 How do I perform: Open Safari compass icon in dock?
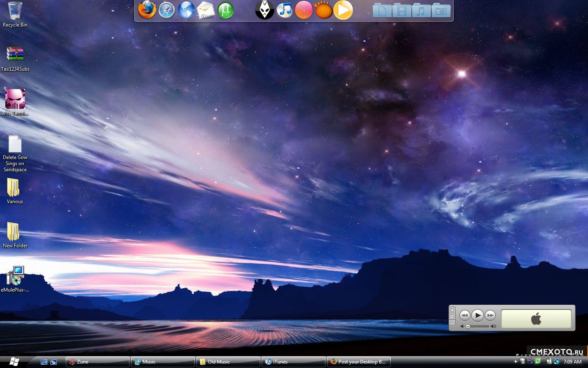point(167,10)
